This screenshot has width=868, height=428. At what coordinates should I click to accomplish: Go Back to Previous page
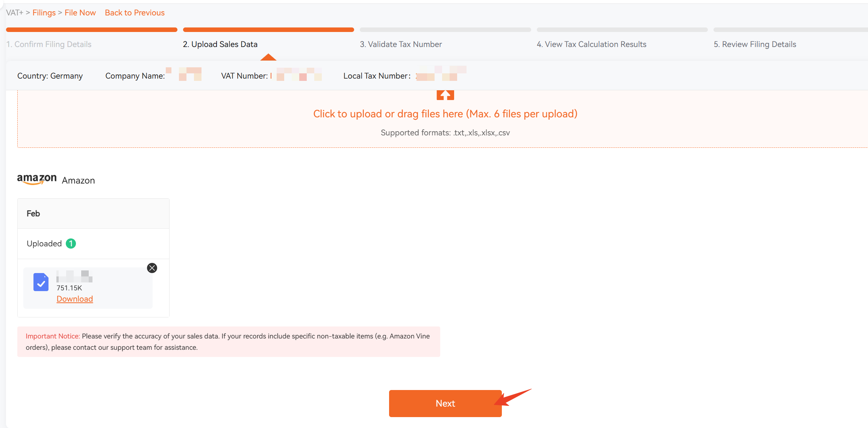(x=135, y=13)
